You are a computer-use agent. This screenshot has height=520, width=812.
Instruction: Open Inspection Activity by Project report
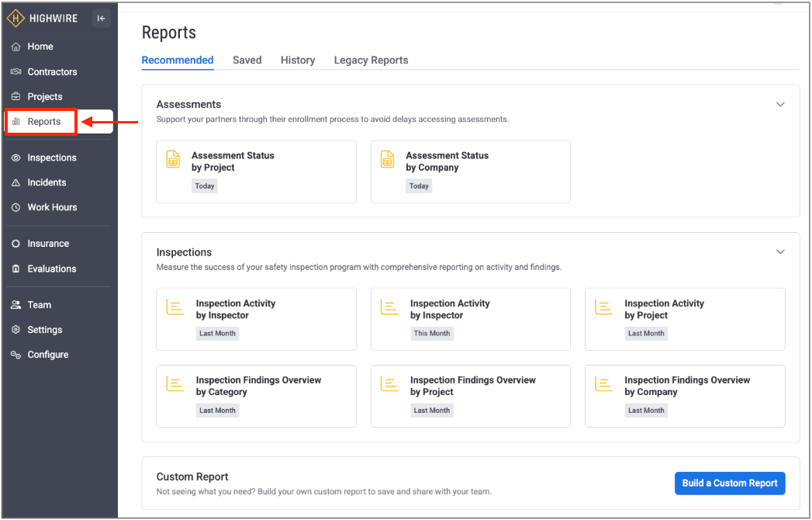tap(685, 319)
